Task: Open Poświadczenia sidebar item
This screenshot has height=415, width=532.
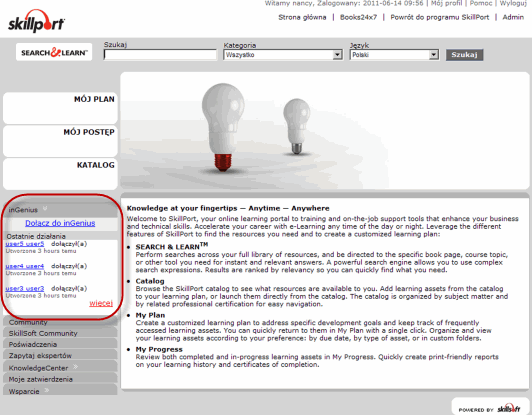Action: [x=60, y=344]
